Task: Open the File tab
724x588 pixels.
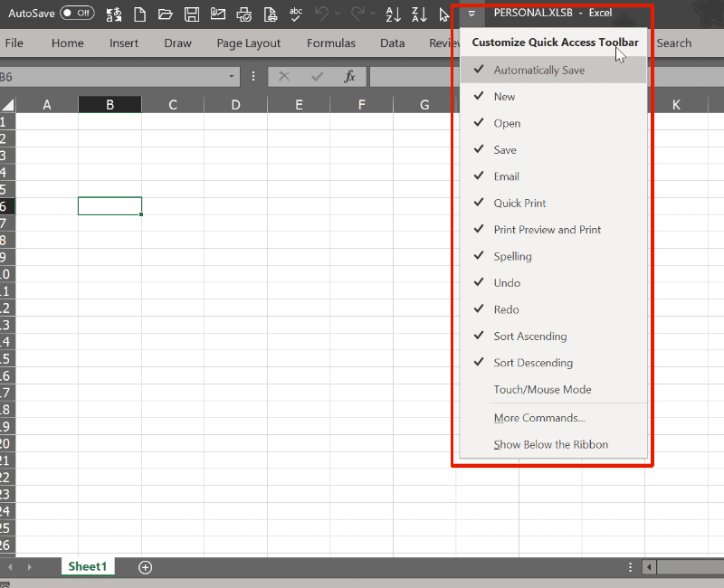Action: point(14,43)
